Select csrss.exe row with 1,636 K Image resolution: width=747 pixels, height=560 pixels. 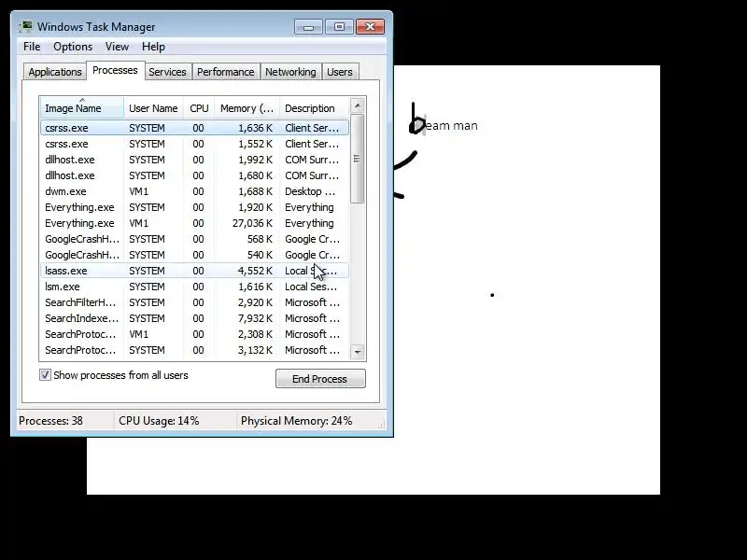click(x=195, y=128)
